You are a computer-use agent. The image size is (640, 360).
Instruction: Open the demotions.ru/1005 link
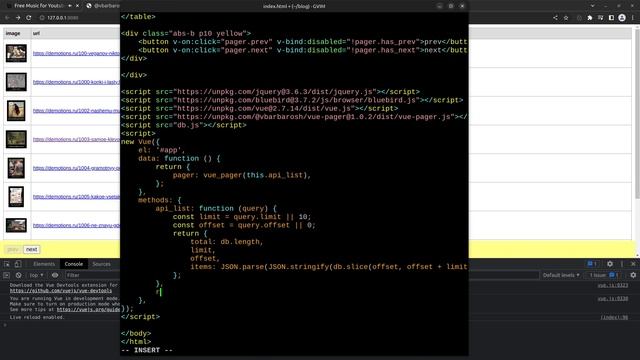(76, 197)
